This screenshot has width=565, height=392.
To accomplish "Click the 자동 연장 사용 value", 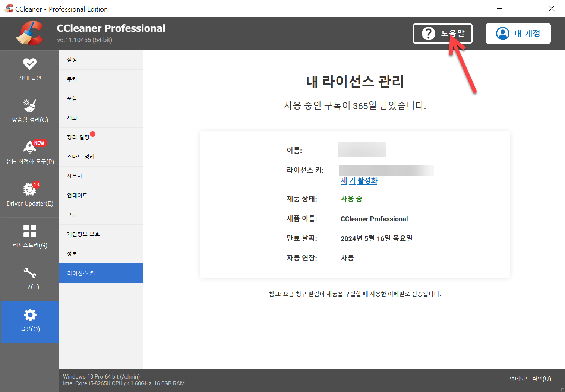I will coord(347,258).
